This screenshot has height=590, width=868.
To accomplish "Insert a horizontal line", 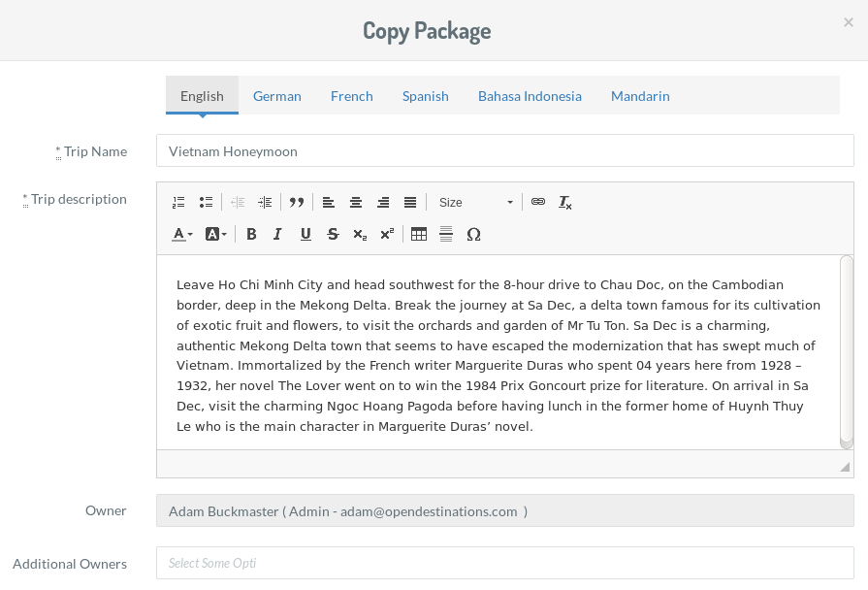I will [x=446, y=234].
